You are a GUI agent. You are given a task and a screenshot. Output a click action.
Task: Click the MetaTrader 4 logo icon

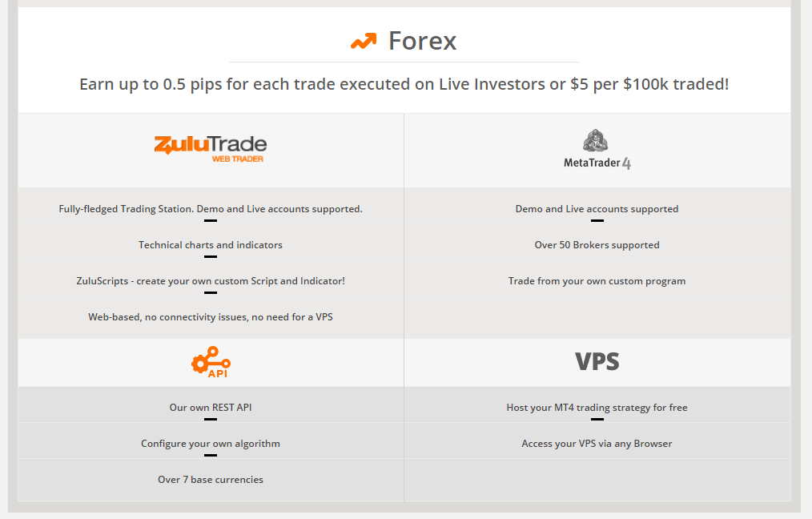point(596,140)
